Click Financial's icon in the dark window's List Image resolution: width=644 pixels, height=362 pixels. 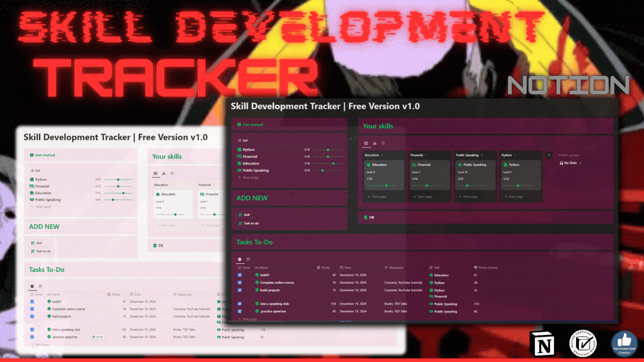[x=239, y=157]
